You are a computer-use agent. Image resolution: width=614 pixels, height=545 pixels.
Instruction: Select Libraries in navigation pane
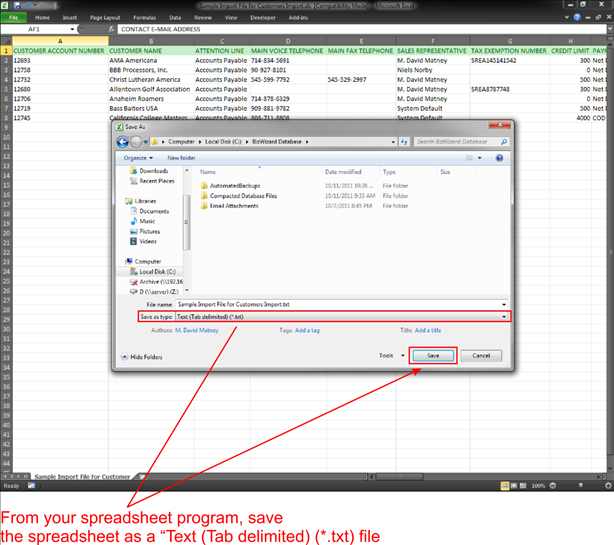coord(141,201)
